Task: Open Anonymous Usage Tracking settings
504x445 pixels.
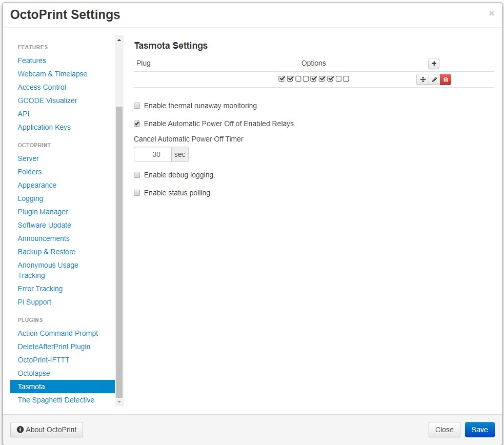Action: [x=48, y=270]
